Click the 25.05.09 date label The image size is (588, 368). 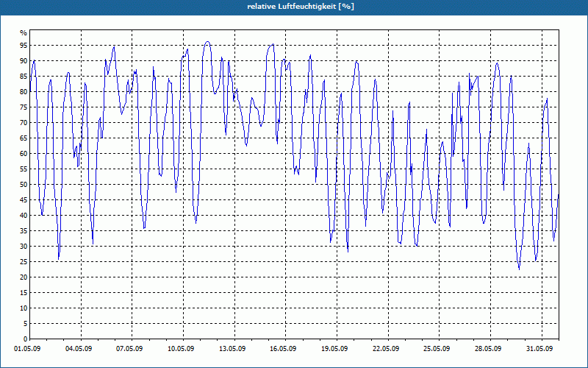(x=437, y=349)
